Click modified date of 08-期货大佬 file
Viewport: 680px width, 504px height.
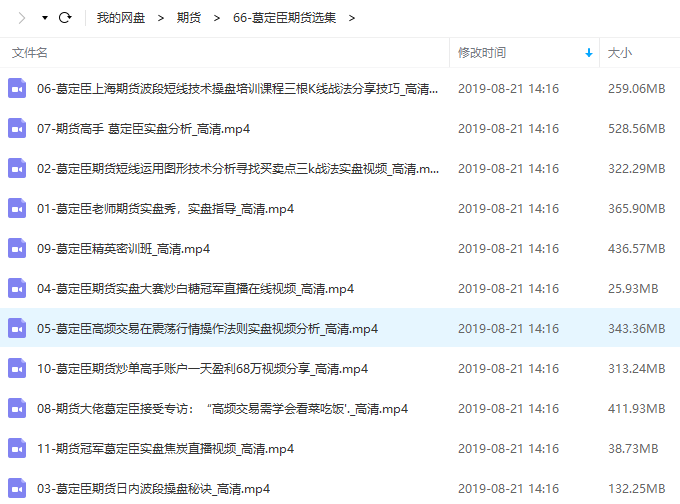point(508,409)
